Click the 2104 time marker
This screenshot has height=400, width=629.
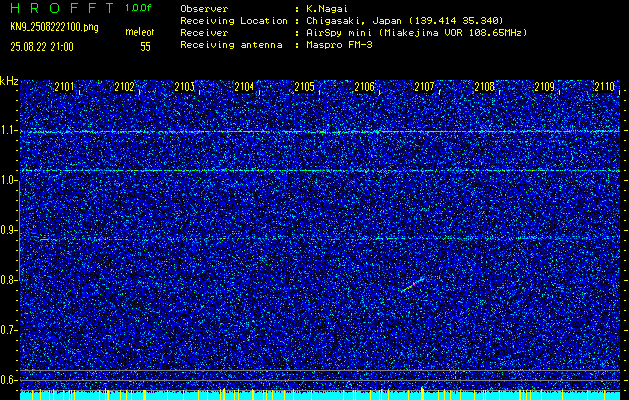[244, 87]
